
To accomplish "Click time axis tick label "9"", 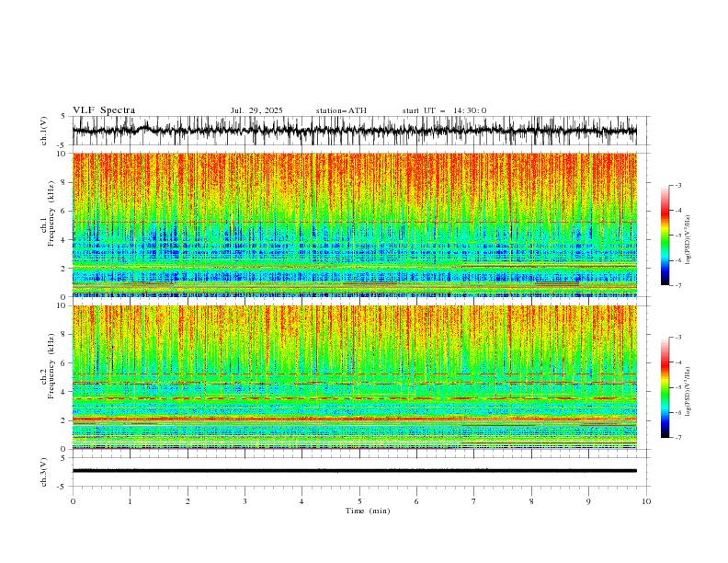I will 588,501.
